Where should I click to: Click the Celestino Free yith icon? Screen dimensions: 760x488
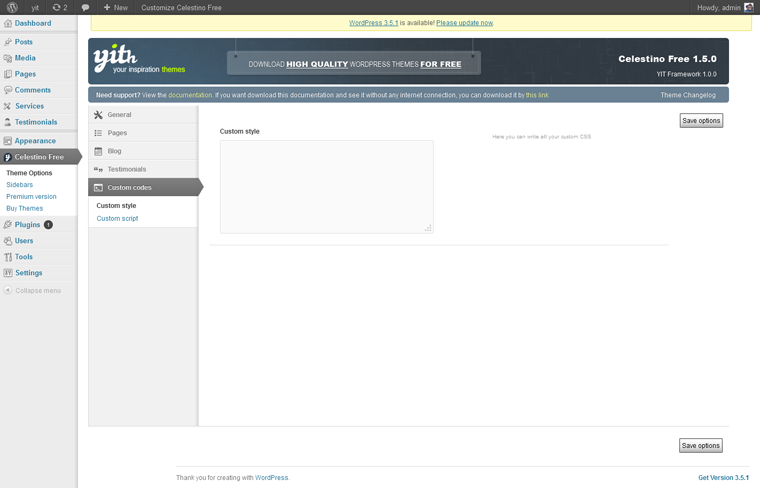[8, 157]
